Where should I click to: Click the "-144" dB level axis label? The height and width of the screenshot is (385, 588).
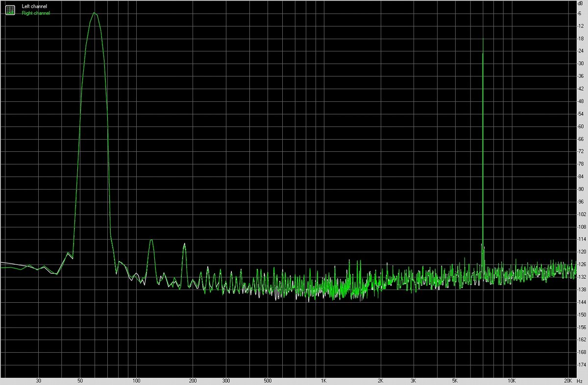[582, 302]
